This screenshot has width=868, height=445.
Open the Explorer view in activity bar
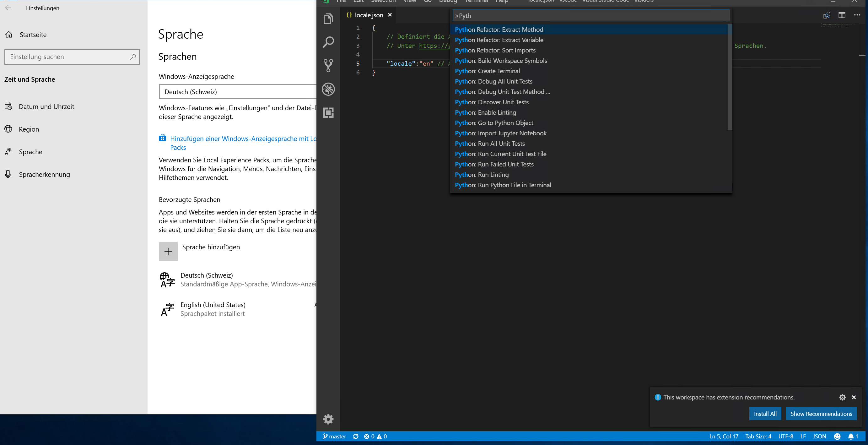coord(328,19)
